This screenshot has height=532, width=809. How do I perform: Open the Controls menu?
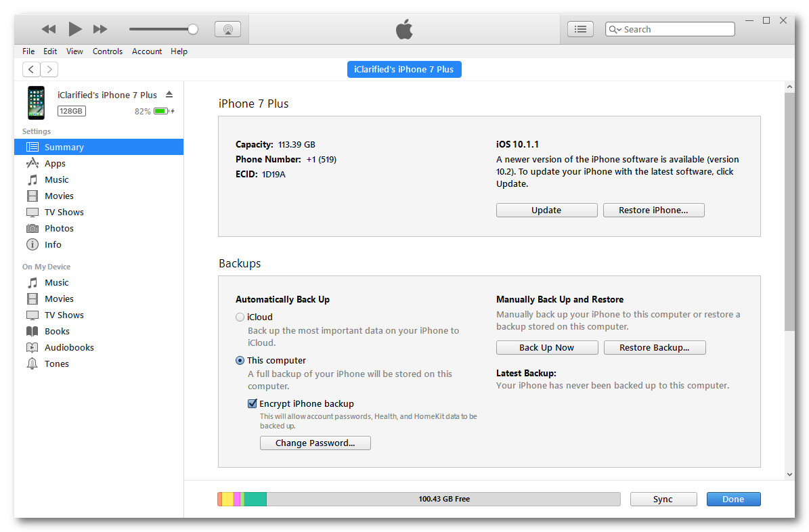tap(108, 51)
